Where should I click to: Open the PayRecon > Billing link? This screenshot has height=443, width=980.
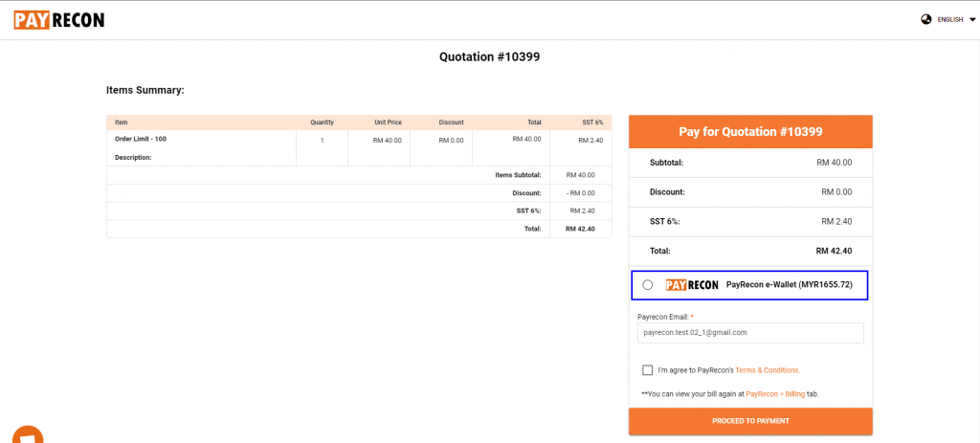(x=775, y=394)
